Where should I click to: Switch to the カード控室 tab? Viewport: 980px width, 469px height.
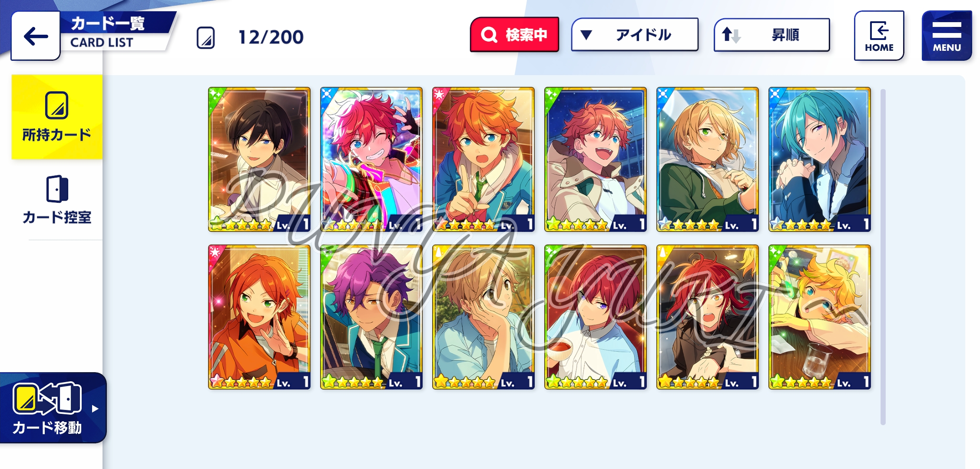(57, 200)
